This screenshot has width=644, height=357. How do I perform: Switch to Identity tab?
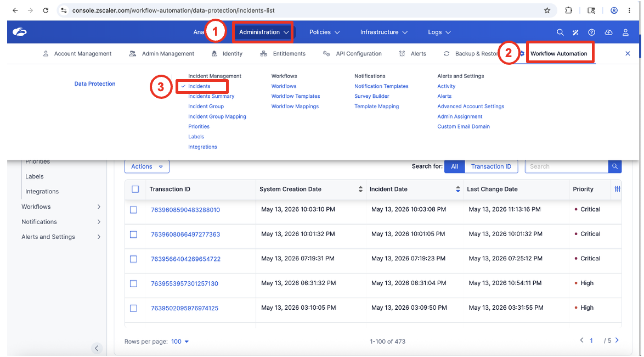227,53
